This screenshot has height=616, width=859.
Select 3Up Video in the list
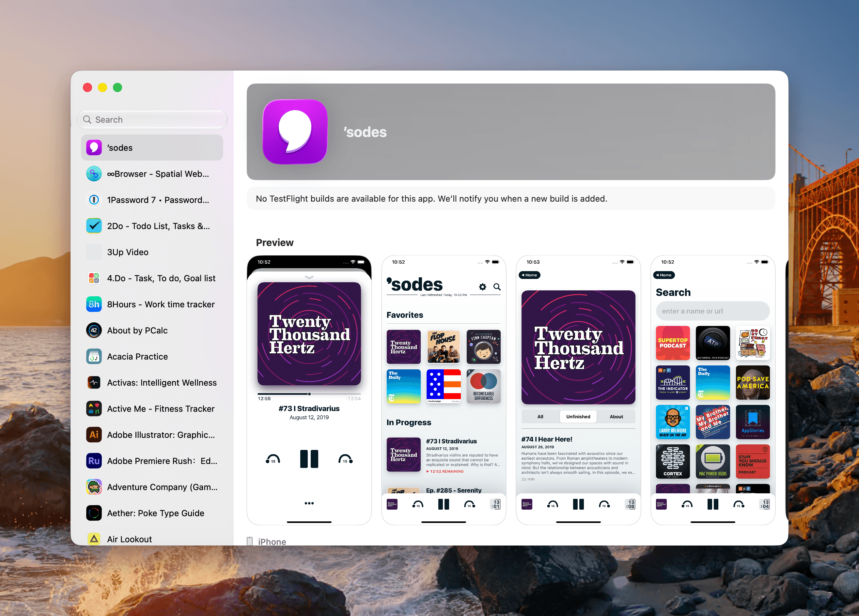tap(152, 252)
